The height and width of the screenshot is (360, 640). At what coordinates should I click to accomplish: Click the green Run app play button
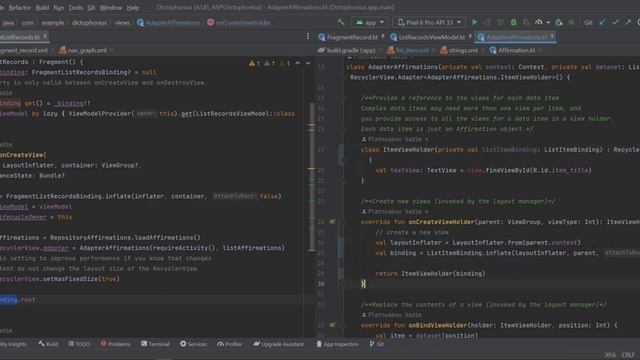click(x=474, y=22)
